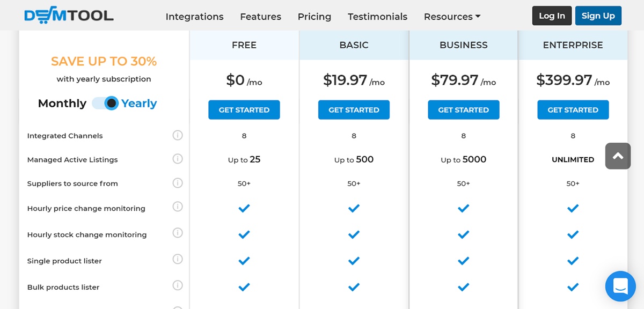Select the Yearly billing label
The height and width of the screenshot is (309, 644).
click(x=139, y=104)
